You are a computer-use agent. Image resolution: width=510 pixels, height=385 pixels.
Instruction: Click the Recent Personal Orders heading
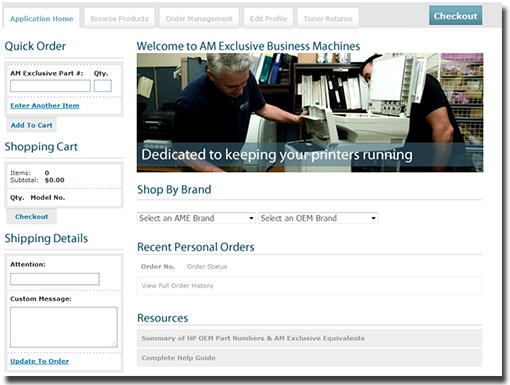click(196, 247)
